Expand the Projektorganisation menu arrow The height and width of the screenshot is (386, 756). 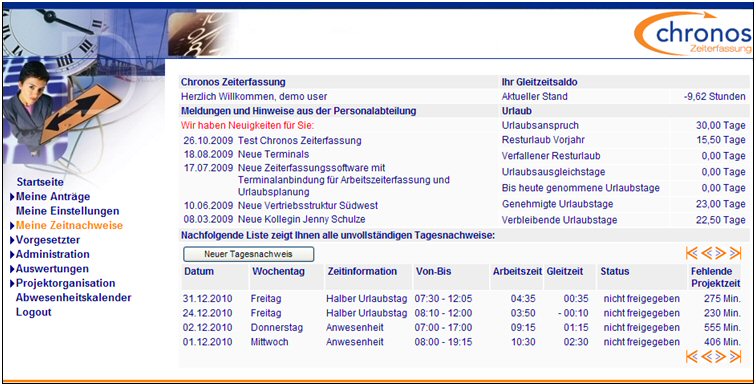(12, 283)
